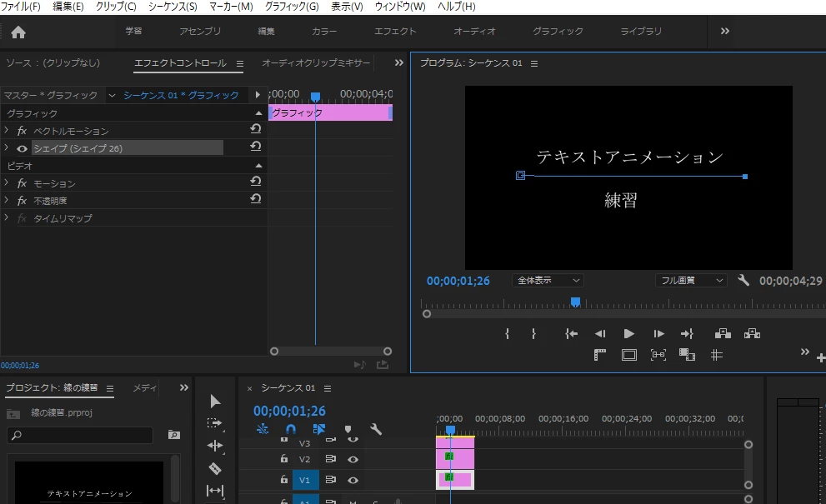Viewport: 826px width, 504px height.
Task: Reset the ベクトルモーション effect
Action: point(256,128)
